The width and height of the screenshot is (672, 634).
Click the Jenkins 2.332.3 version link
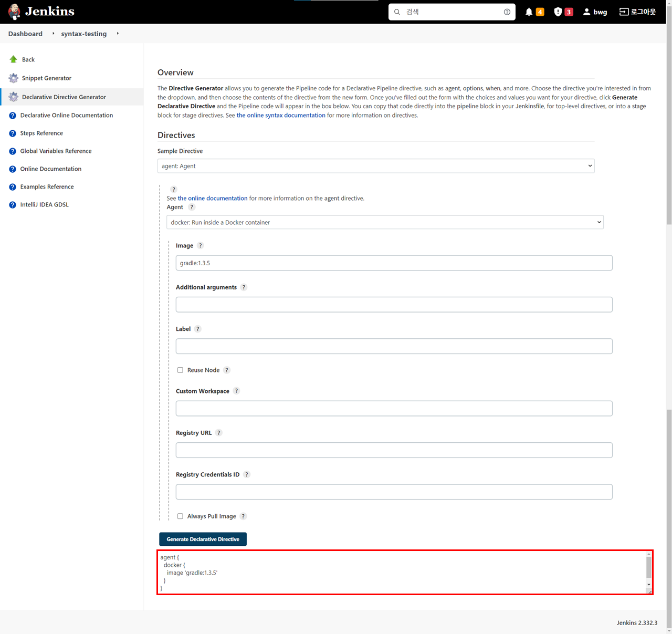click(x=637, y=622)
